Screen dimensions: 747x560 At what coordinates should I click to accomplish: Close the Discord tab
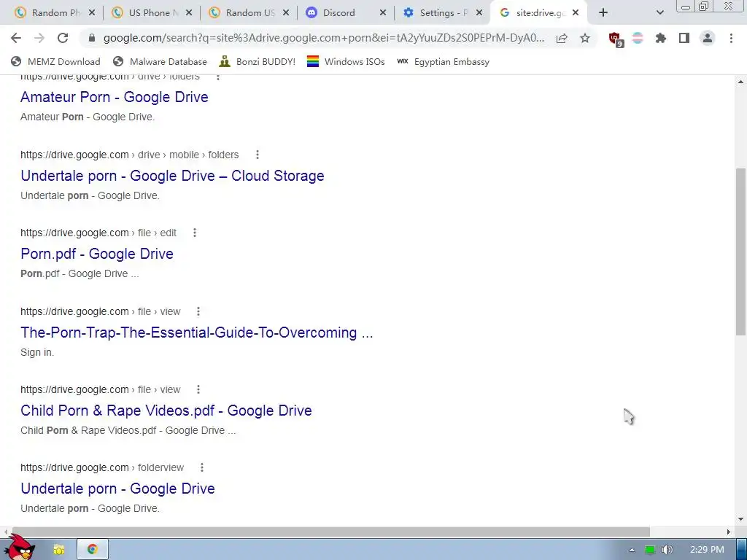382,13
